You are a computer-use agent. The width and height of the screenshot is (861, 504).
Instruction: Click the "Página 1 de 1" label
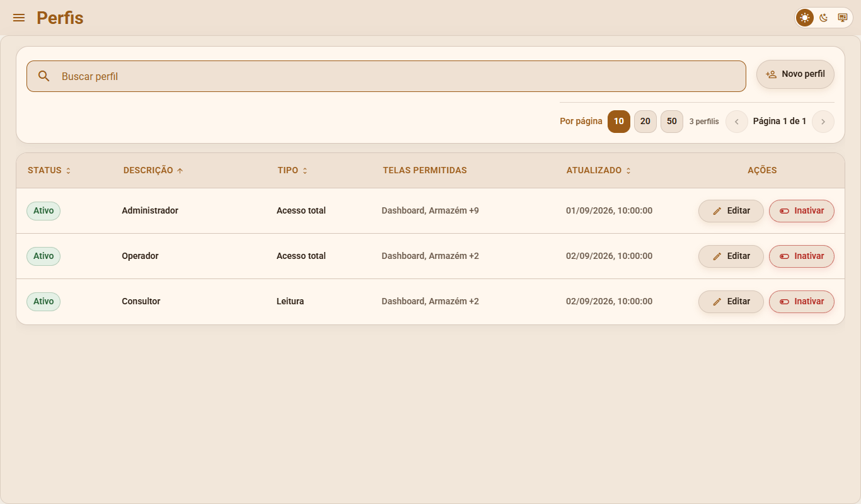pos(780,122)
